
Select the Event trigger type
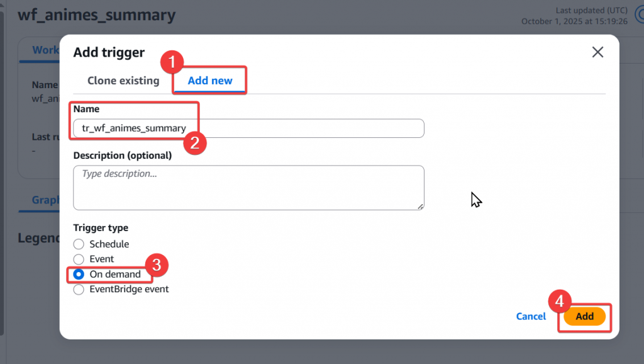(x=79, y=259)
